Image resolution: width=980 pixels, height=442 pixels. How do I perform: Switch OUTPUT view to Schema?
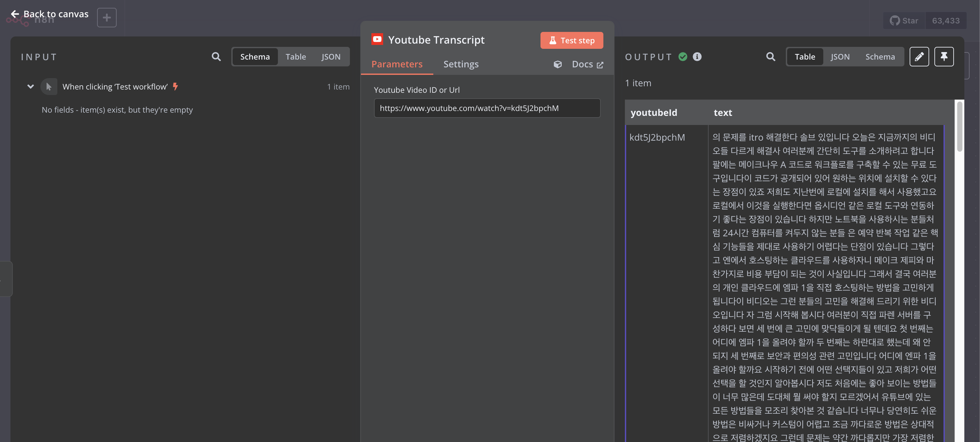pos(880,57)
